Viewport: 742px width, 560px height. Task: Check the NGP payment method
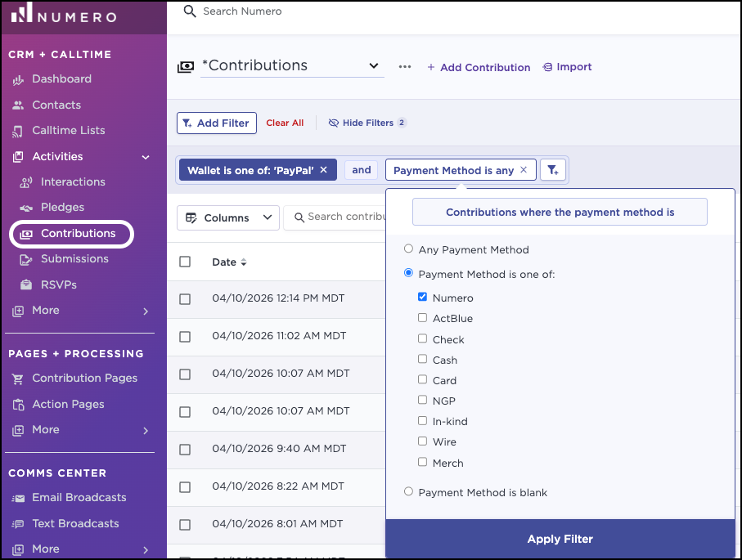[x=423, y=400]
